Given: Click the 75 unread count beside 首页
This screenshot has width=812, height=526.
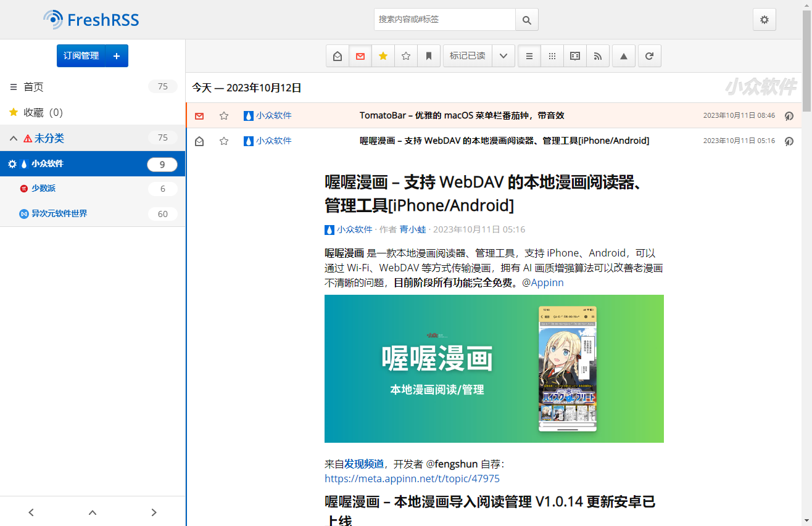Looking at the screenshot, I should coord(163,87).
